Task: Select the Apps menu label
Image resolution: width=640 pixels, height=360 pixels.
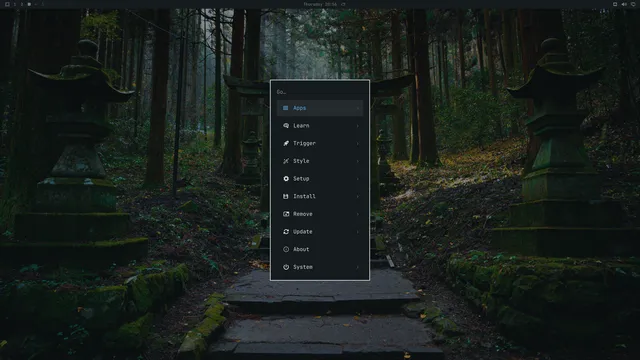Action: tap(299, 108)
